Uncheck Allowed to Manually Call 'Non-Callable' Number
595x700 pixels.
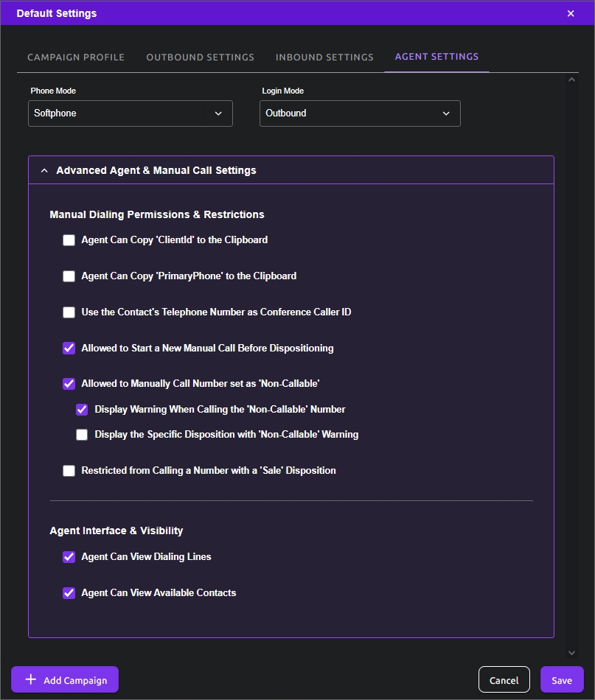click(x=69, y=384)
